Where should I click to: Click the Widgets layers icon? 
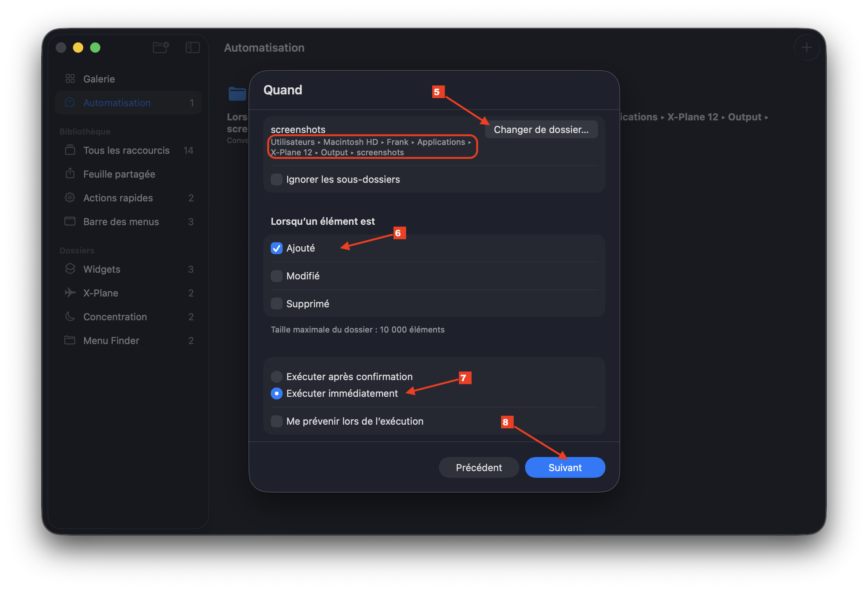tap(70, 269)
